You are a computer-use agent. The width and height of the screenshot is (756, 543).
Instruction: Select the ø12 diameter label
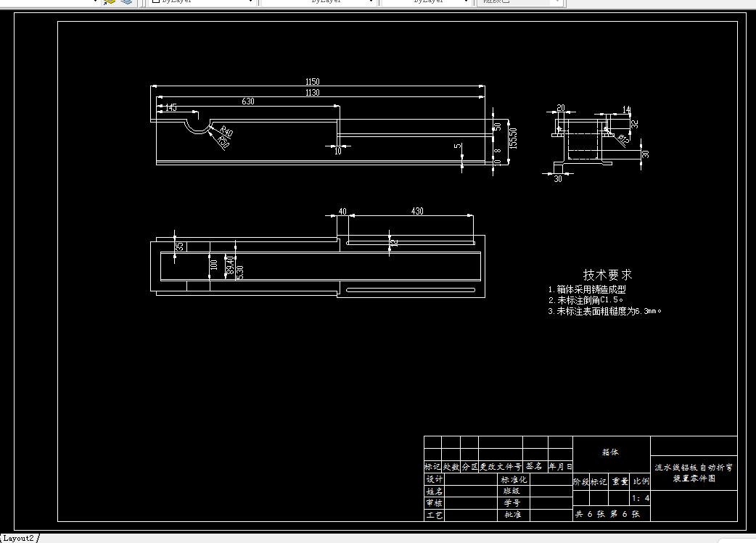(x=623, y=140)
